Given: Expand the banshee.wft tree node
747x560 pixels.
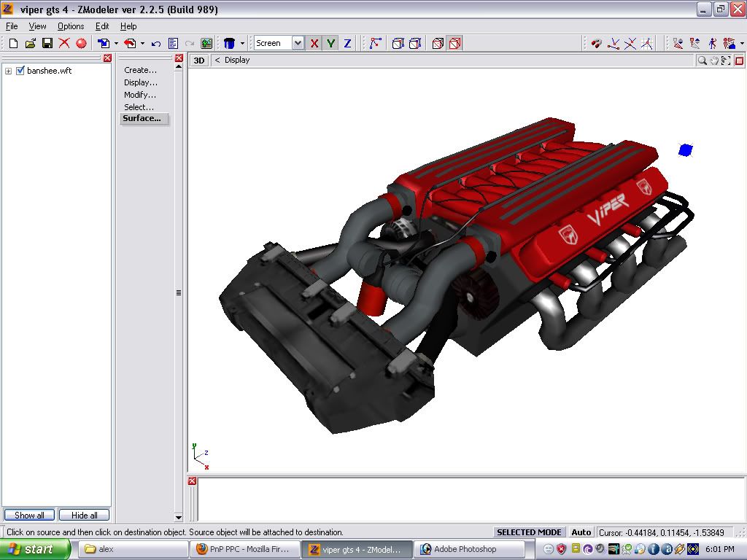Looking at the screenshot, I should [x=9, y=71].
